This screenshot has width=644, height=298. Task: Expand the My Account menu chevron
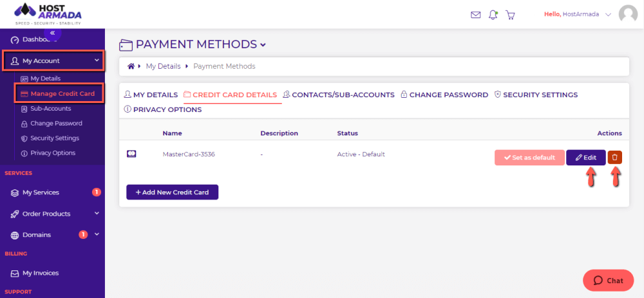click(97, 61)
